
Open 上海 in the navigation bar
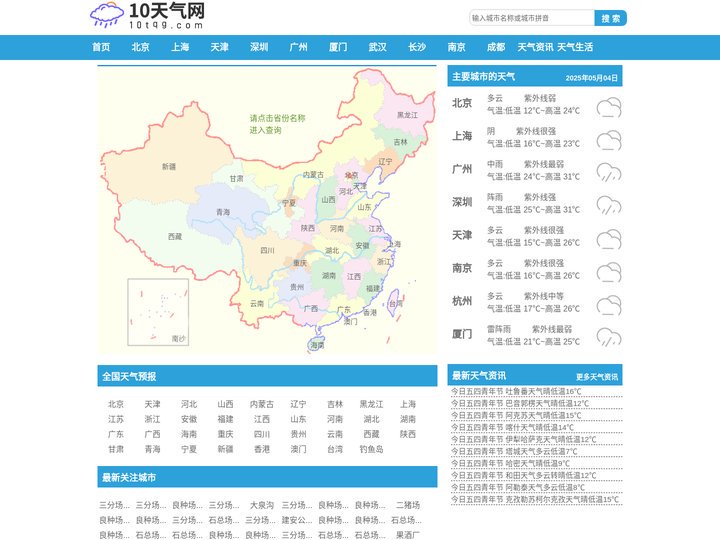click(x=180, y=47)
